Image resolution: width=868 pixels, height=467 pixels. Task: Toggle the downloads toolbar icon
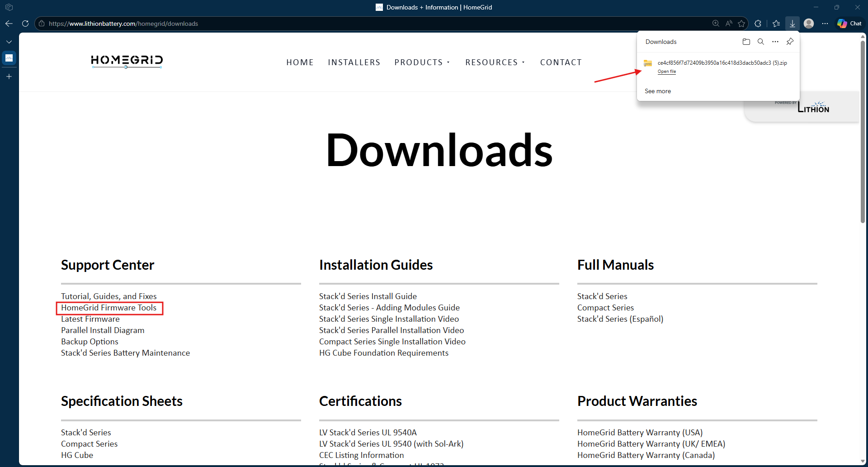coord(793,24)
